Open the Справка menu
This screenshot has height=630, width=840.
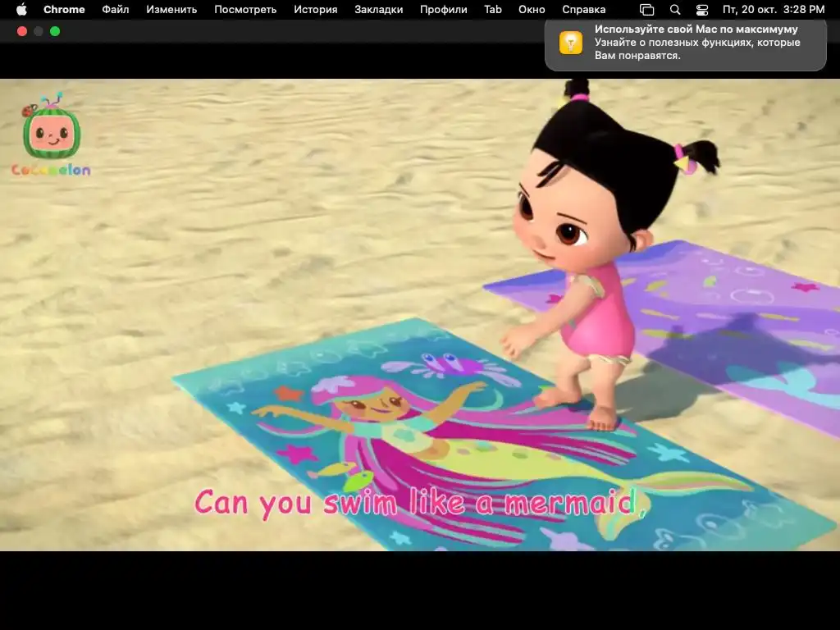coord(583,10)
